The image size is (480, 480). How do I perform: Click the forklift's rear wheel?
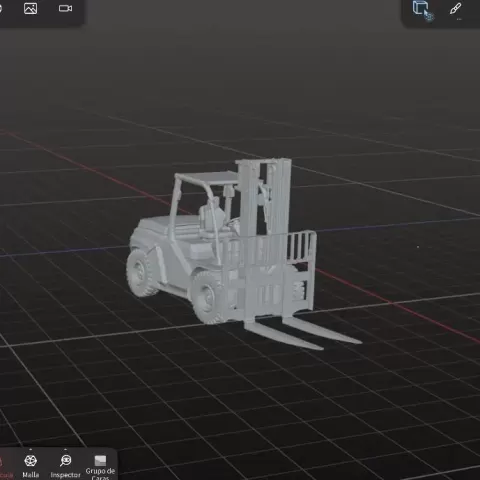point(141,273)
